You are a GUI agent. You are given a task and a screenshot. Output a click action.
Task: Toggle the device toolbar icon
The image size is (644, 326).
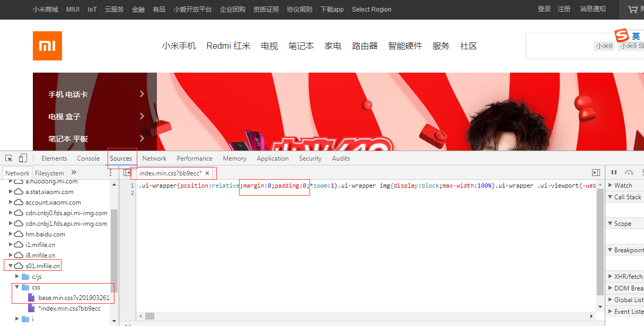pos(23,158)
